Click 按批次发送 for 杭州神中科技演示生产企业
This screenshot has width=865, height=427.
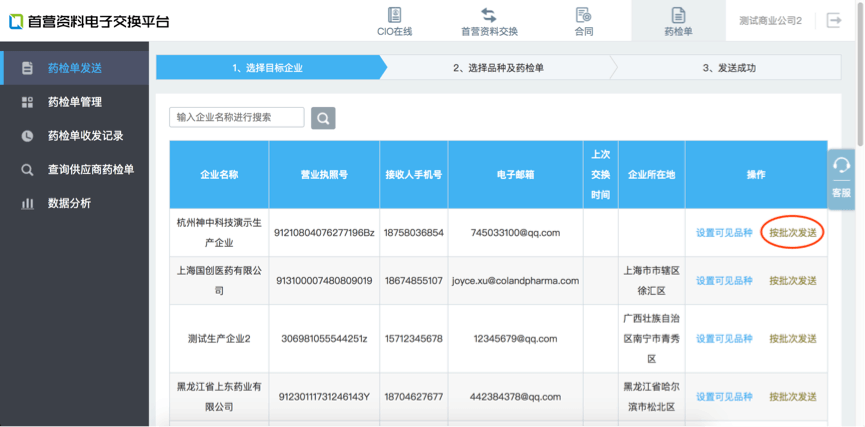793,233
